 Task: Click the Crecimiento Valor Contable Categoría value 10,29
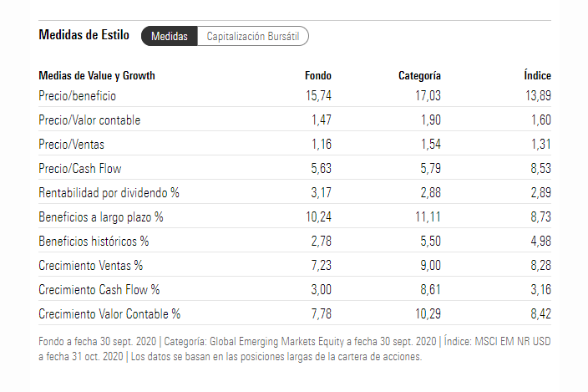coord(425,314)
